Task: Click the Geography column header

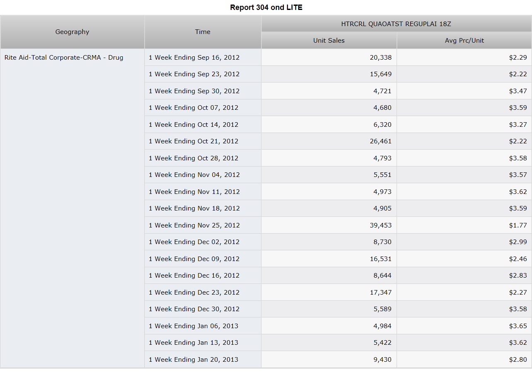Action: pyautogui.click(x=72, y=32)
